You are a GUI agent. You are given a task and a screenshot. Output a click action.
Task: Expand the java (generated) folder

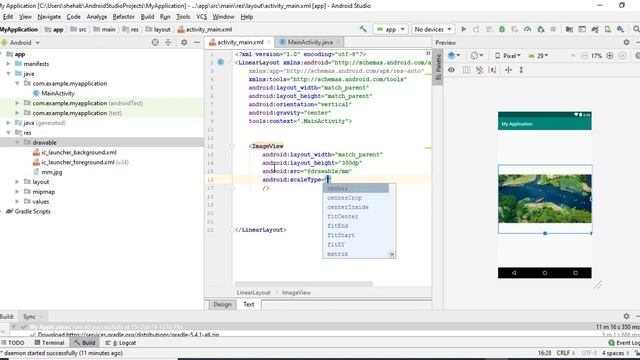click(8, 122)
